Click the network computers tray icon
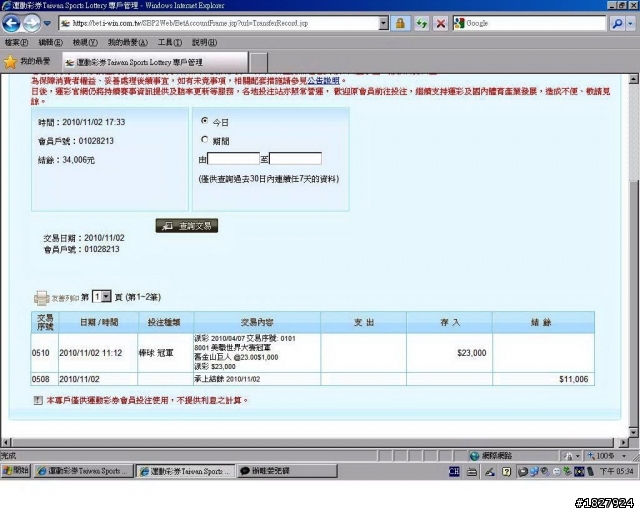The height and width of the screenshot is (511, 640). (534, 472)
